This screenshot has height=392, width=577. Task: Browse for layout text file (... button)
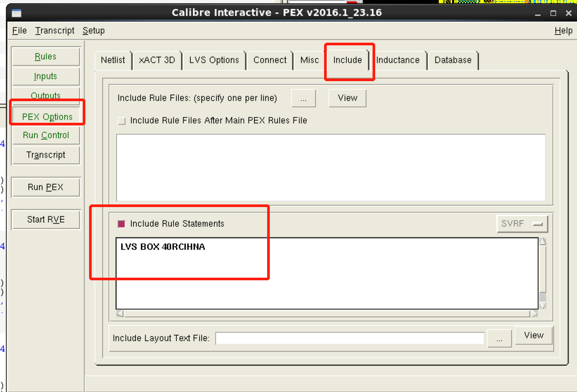(x=500, y=338)
